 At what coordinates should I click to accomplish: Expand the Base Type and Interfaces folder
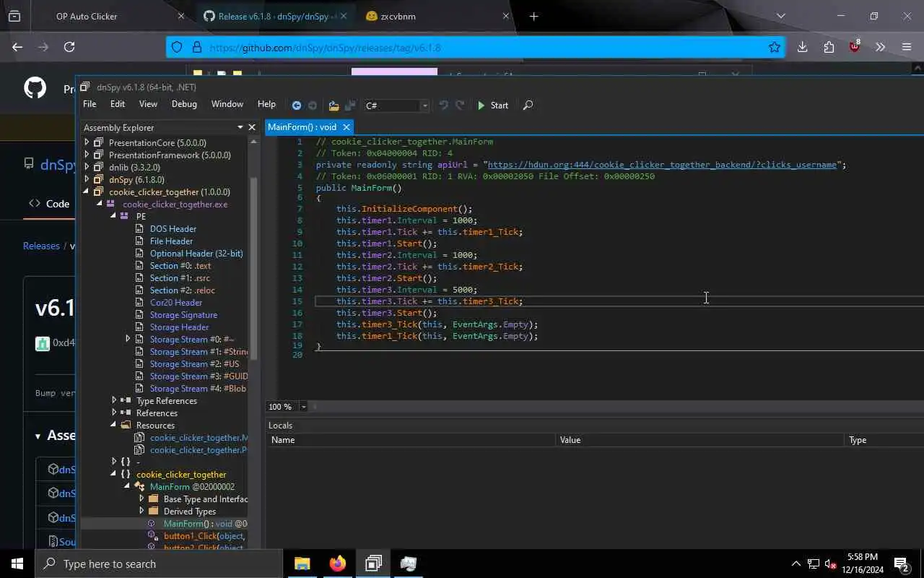(141, 499)
